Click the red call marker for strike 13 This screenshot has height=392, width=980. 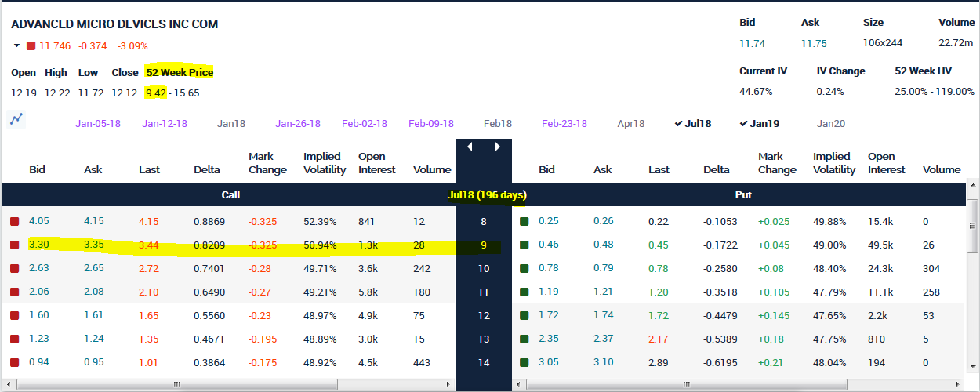(15, 339)
